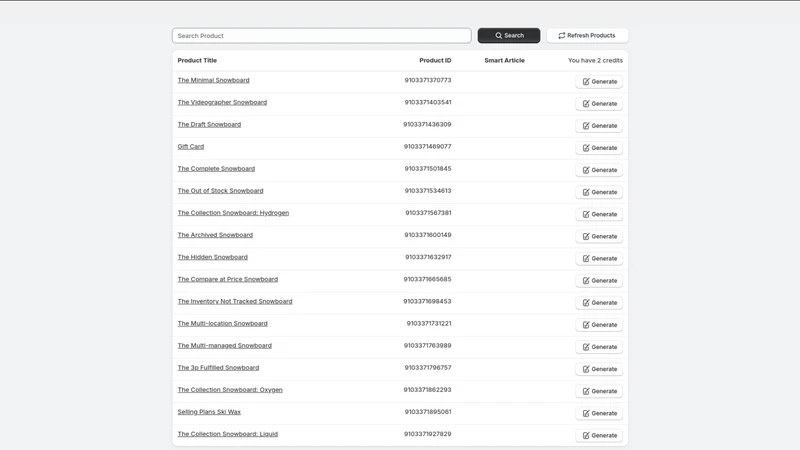Click the Product ID column header
Image resolution: width=800 pixels, height=450 pixels.
click(x=435, y=60)
